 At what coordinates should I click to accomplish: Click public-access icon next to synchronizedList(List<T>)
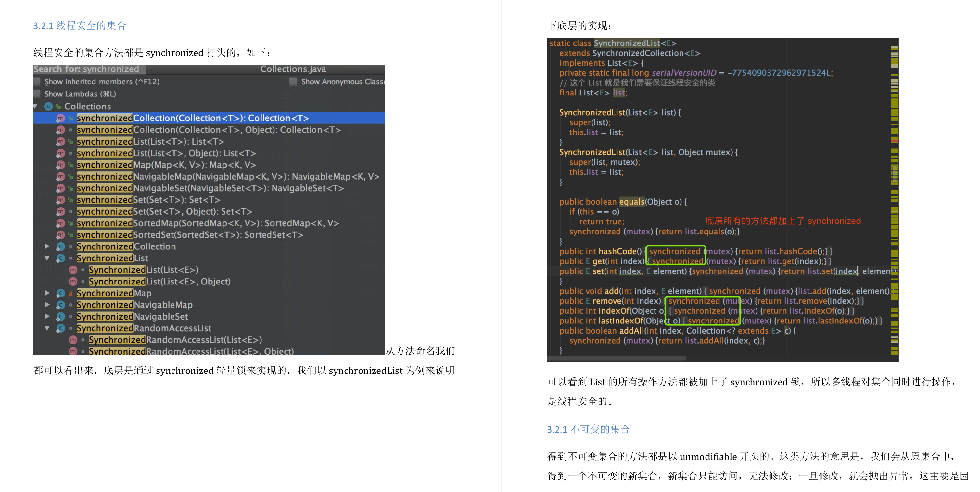pyautogui.click(x=70, y=142)
